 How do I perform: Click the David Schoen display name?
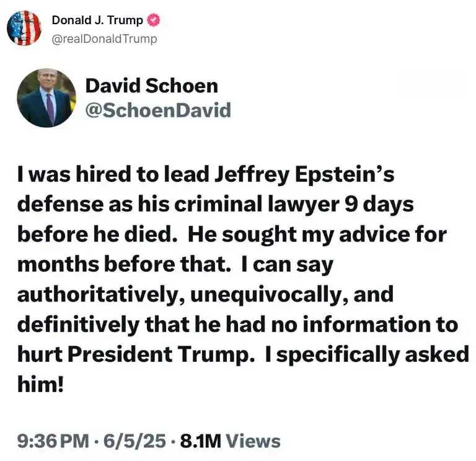151,86
